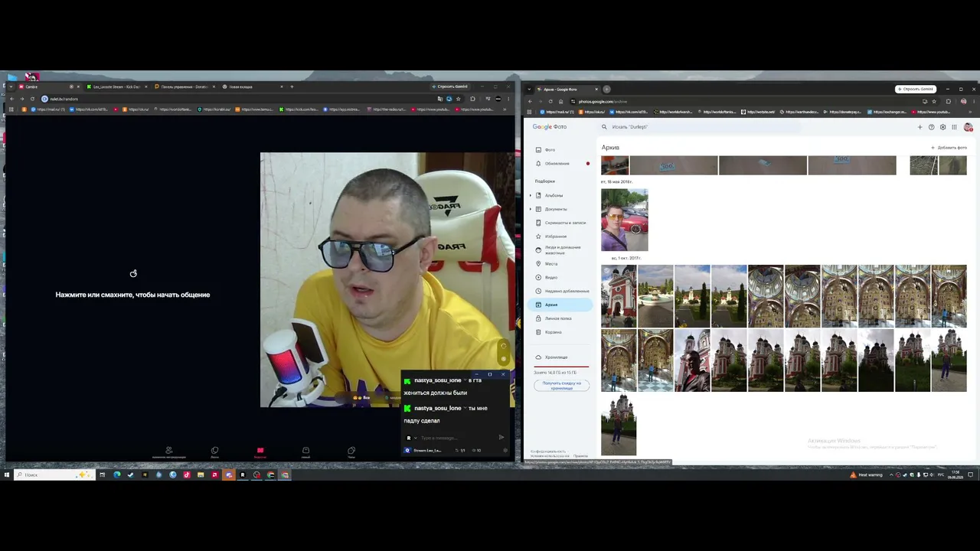Click the storage discount offer button
Viewport: 980px width, 551px height.
(562, 386)
